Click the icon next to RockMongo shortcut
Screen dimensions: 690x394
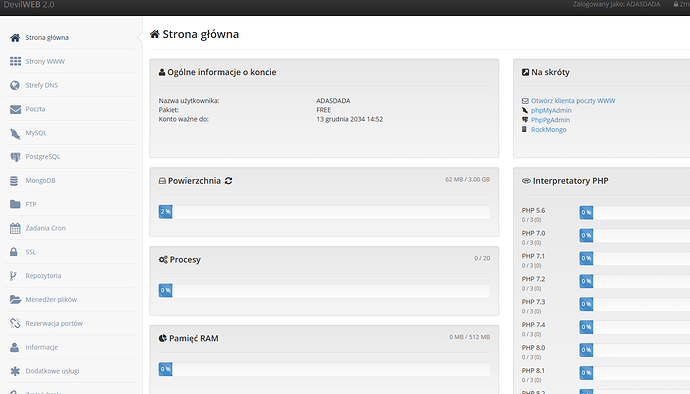pyautogui.click(x=524, y=129)
